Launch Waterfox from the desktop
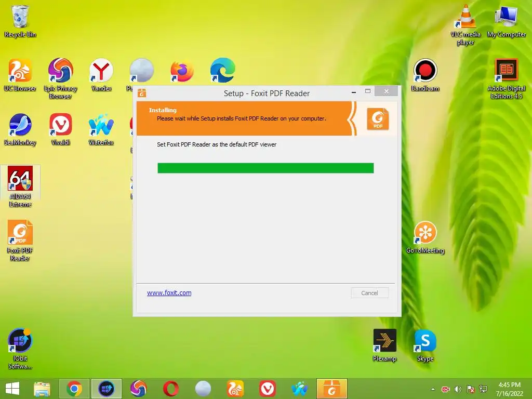 (x=101, y=129)
